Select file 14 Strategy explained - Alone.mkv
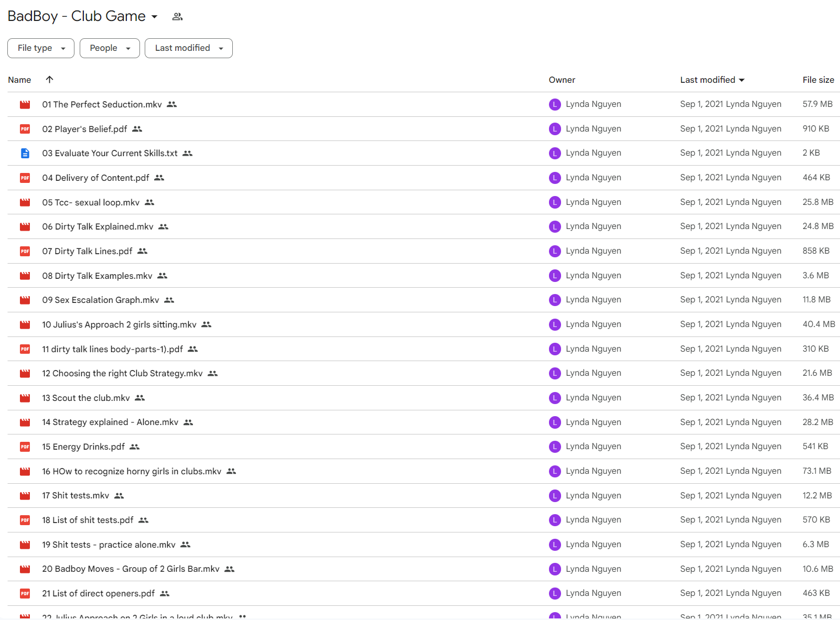The width and height of the screenshot is (840, 620). 110,422
